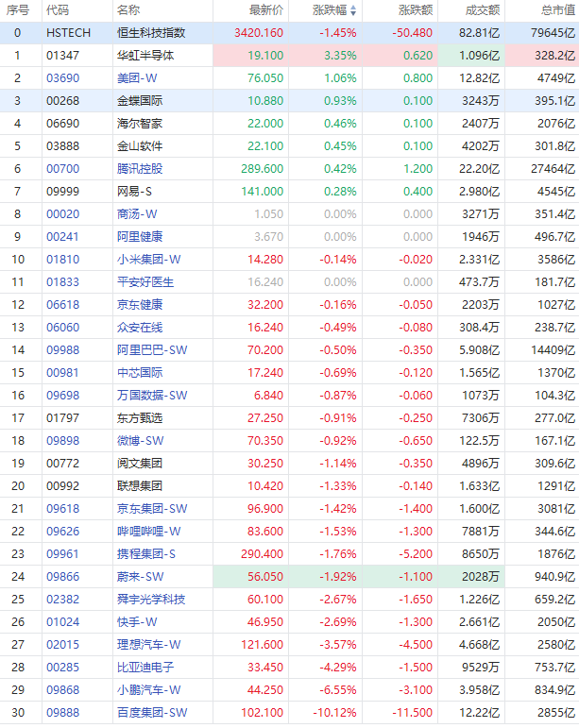Select 网易-S name cell
Viewport: 579px width, 728px height.
point(134,192)
